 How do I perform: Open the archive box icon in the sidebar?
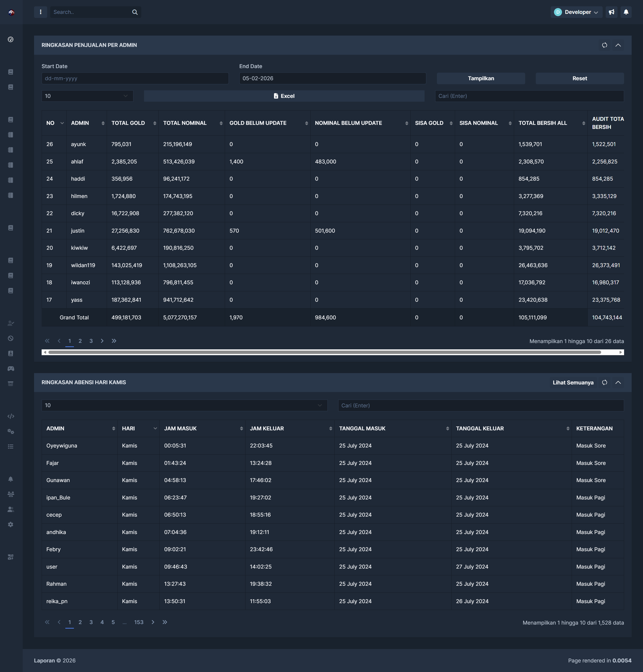pyautogui.click(x=11, y=383)
